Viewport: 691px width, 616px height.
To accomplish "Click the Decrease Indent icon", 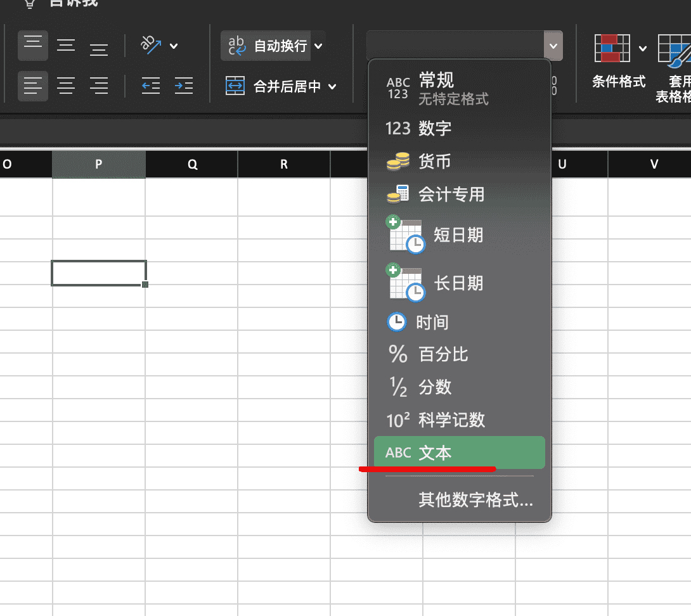I will pyautogui.click(x=151, y=86).
